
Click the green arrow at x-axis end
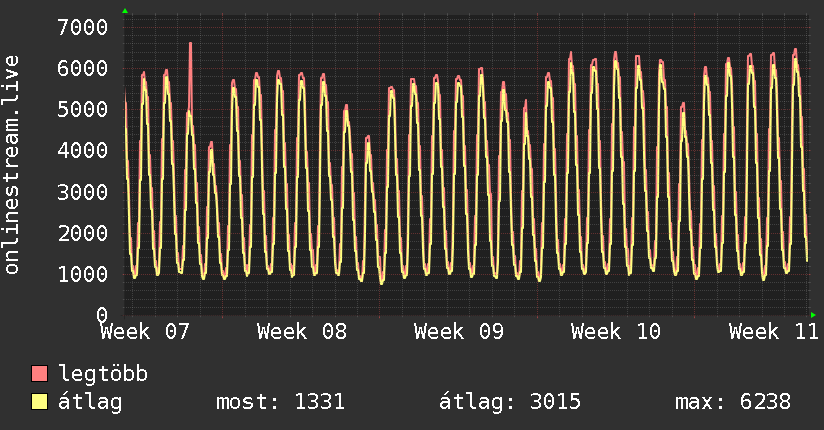click(x=813, y=315)
